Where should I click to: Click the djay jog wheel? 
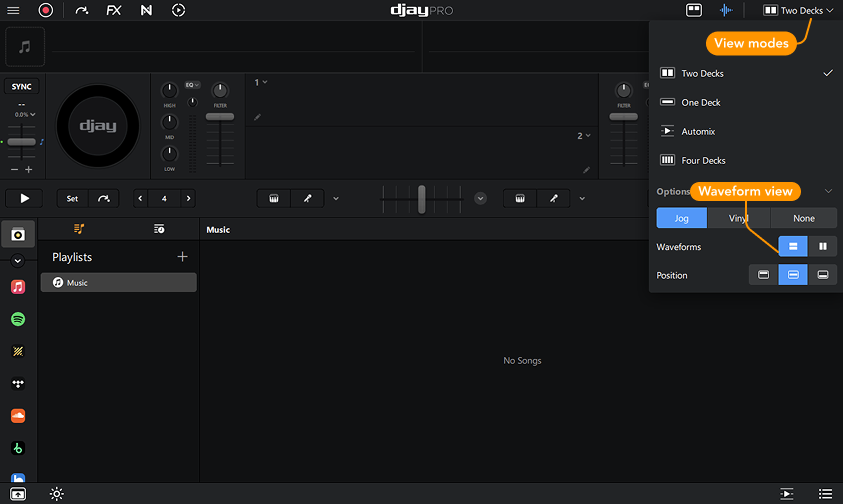[98, 126]
